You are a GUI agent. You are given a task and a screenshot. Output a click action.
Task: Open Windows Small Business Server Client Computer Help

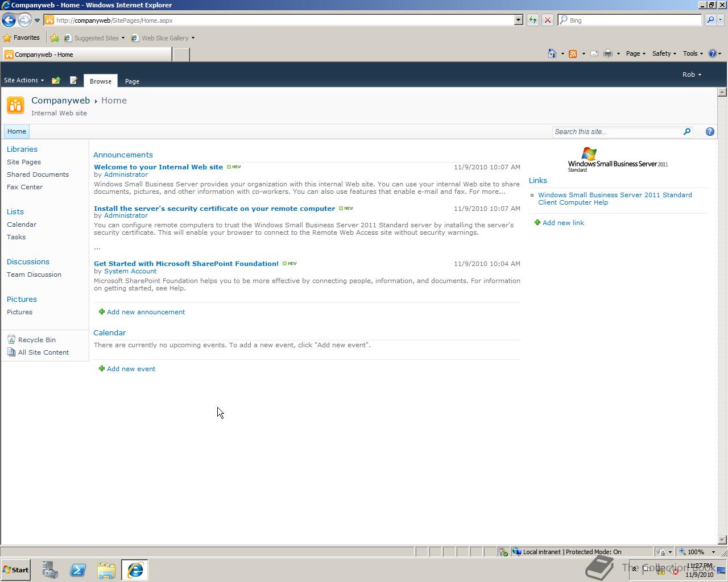click(x=615, y=198)
